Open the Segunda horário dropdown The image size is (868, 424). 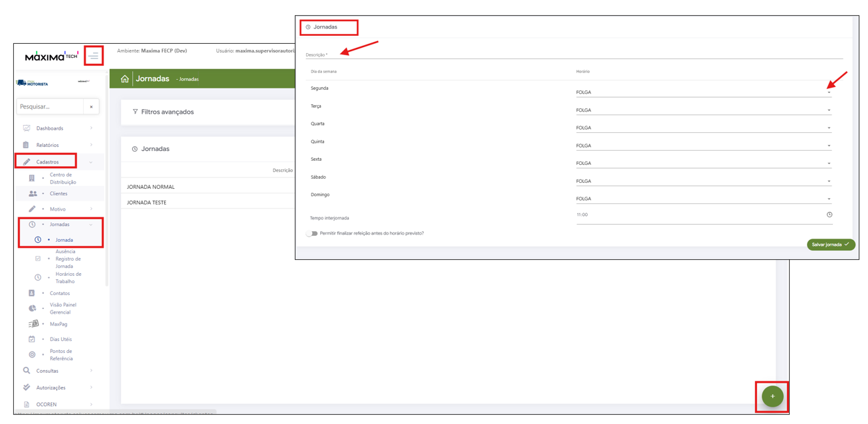pyautogui.click(x=703, y=92)
